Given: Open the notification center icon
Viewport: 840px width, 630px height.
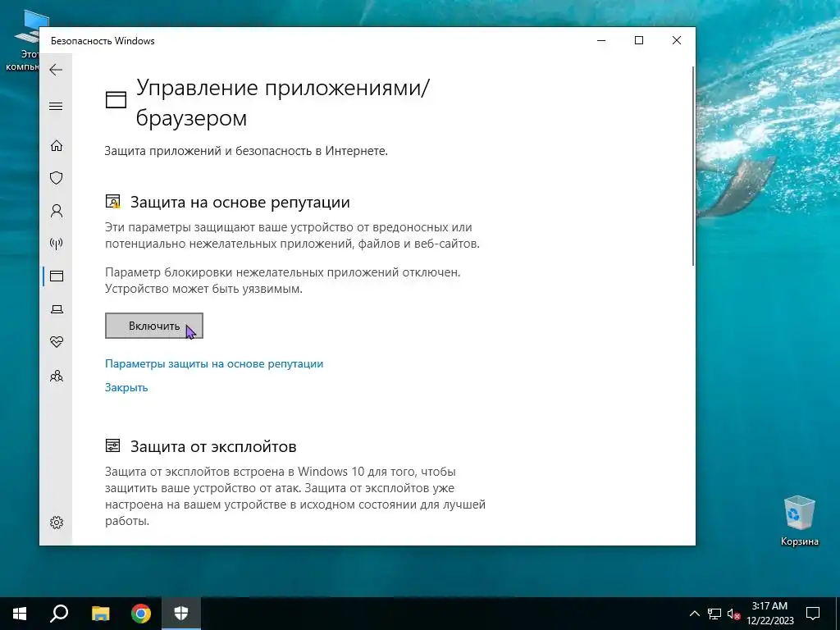Looking at the screenshot, I should [x=813, y=614].
